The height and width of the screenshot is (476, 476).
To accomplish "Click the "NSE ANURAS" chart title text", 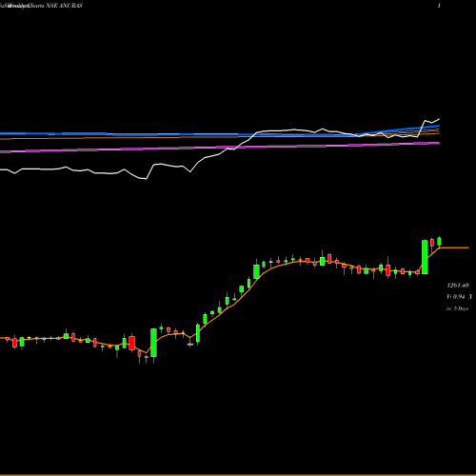I will [x=64, y=6].
